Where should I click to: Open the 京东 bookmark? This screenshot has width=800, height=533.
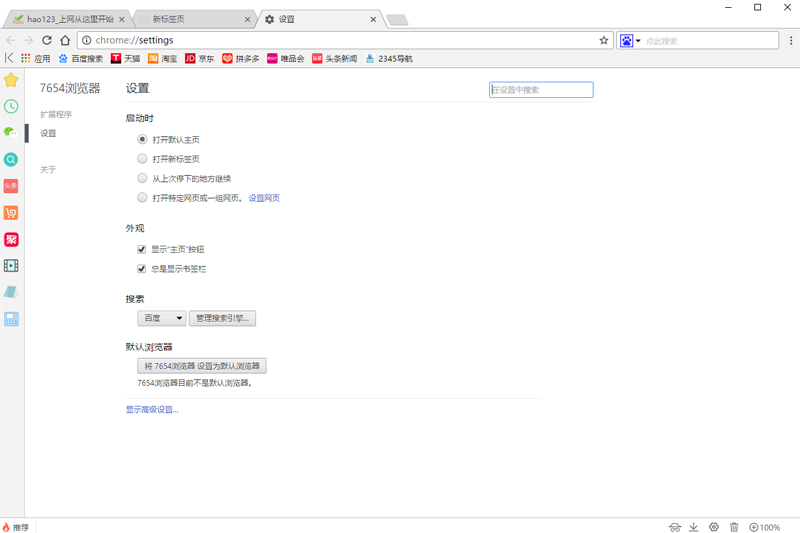200,59
